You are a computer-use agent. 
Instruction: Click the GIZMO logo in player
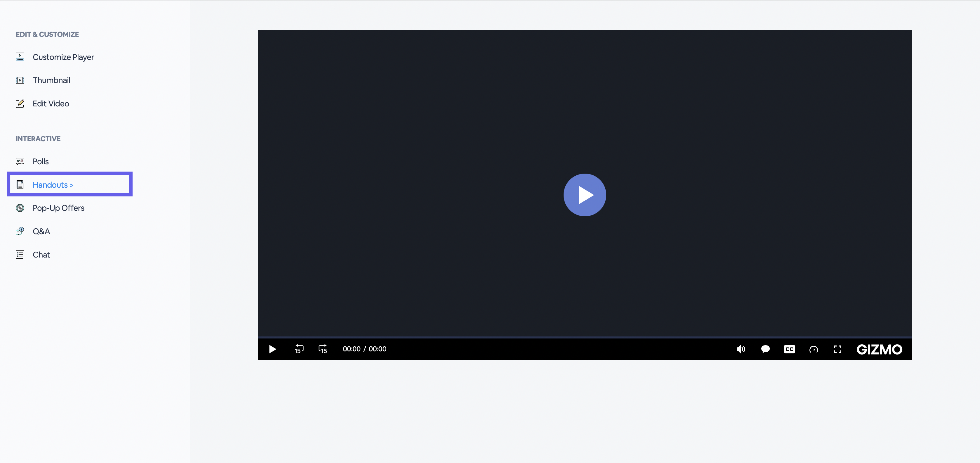[x=879, y=349]
